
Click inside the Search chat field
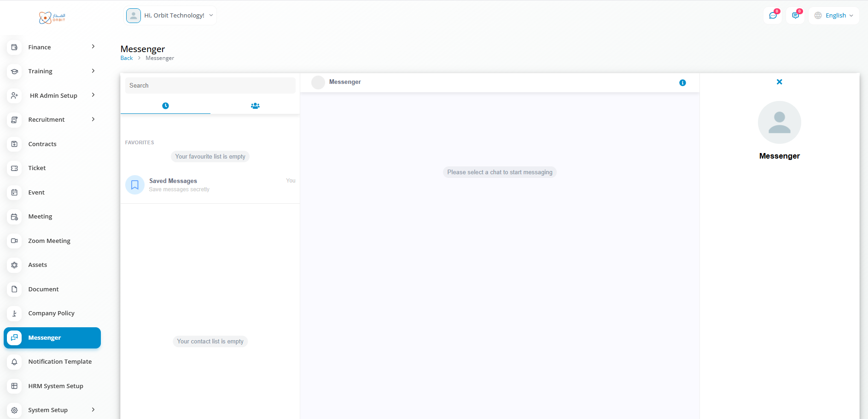point(210,86)
